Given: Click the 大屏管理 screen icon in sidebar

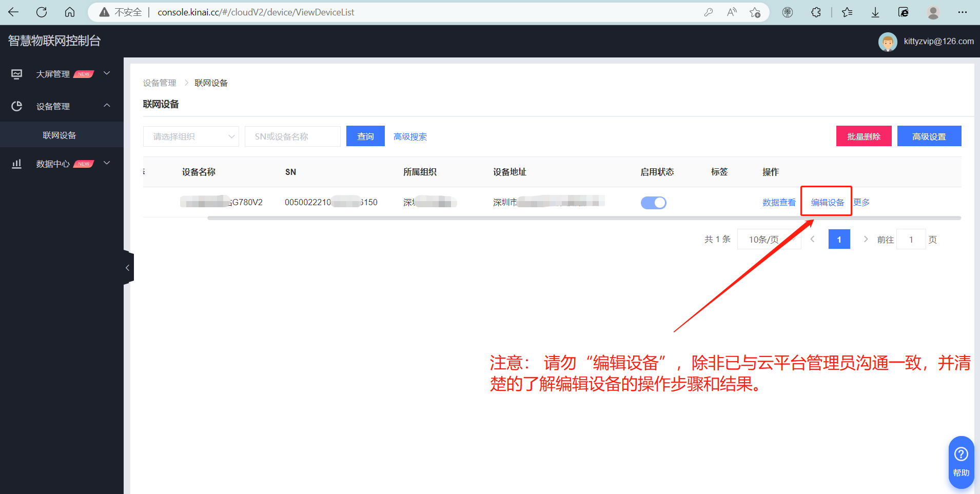Looking at the screenshot, I should [x=17, y=74].
